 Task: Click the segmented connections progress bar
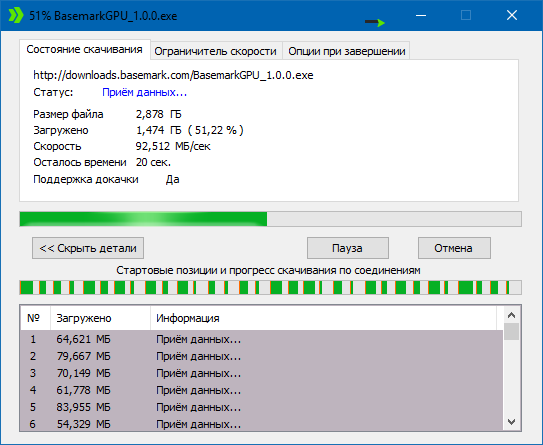(270, 288)
